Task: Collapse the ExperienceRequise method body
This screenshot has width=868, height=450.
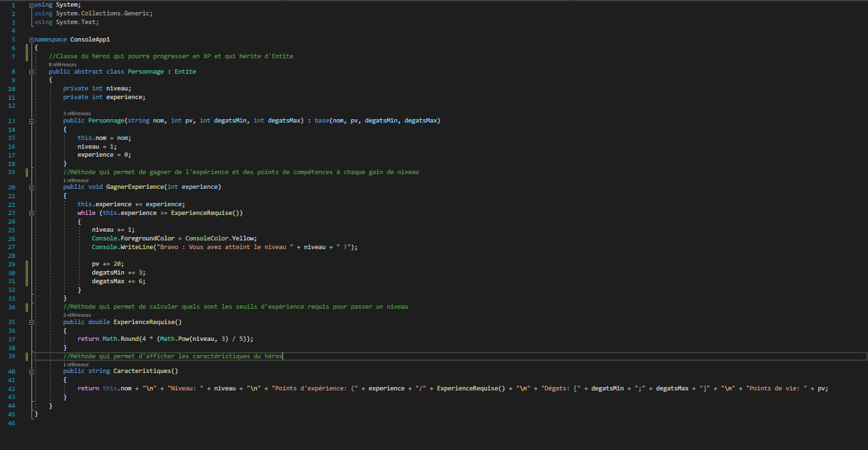Action: point(31,321)
